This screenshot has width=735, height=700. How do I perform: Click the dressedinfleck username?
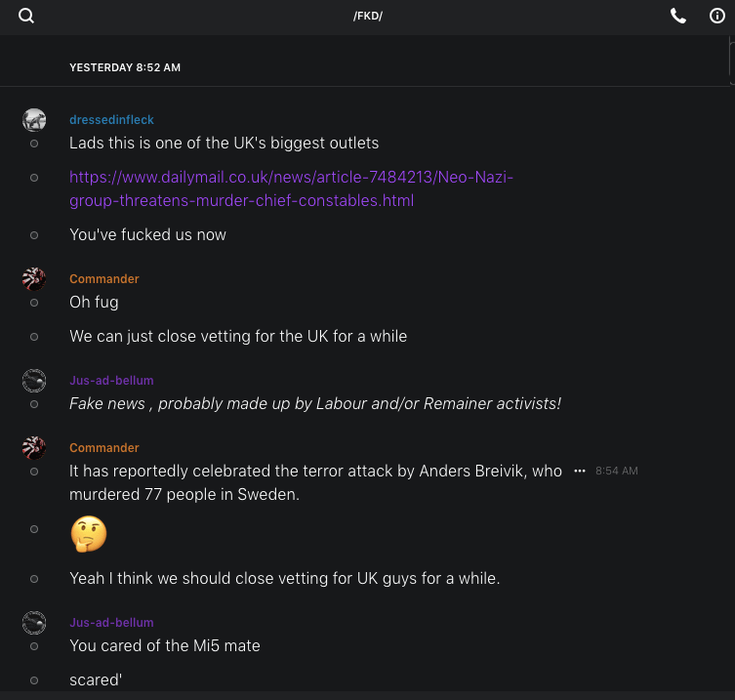[111, 120]
